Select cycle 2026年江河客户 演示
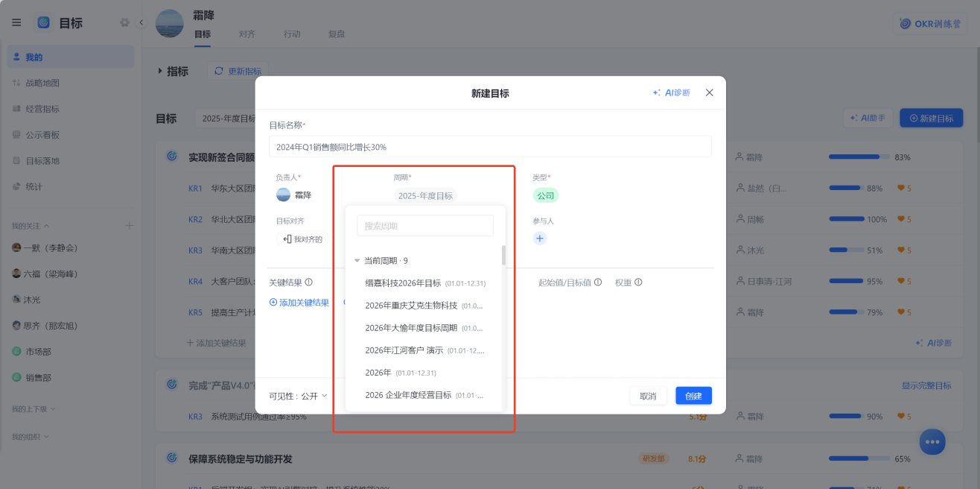This screenshot has width=980, height=489. point(425,350)
